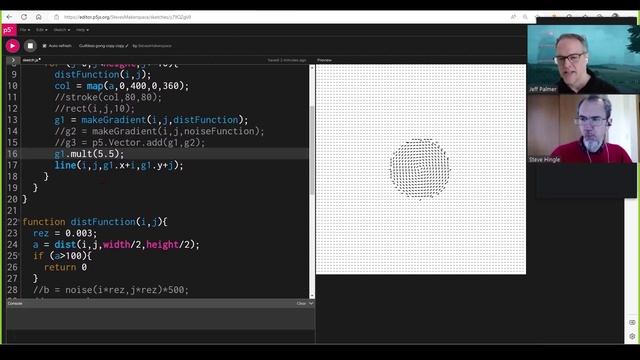Screen dimensions: 640x360
Task: Open the File menu
Action: pyautogui.click(x=25, y=30)
